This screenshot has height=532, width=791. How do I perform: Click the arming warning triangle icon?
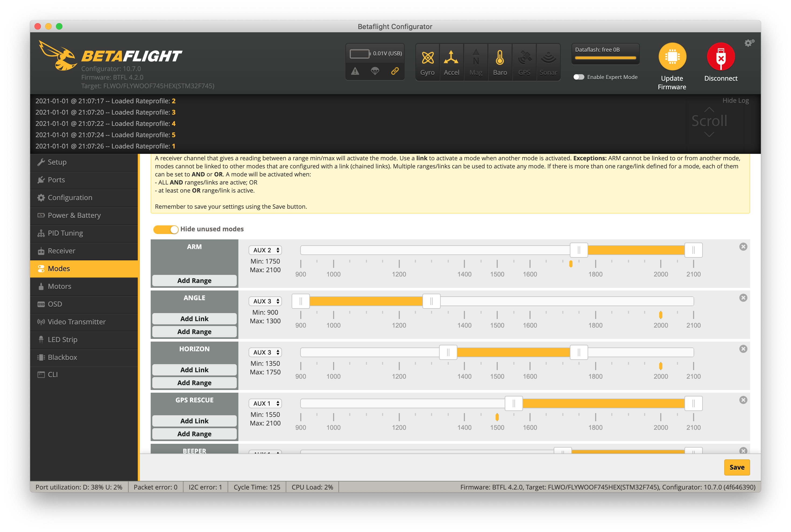(x=355, y=71)
